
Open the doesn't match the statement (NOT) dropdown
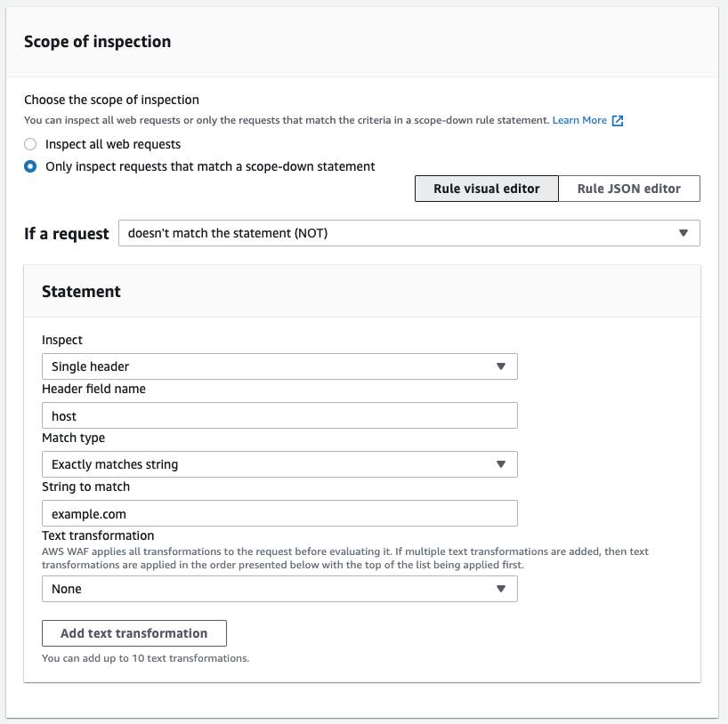pos(409,233)
